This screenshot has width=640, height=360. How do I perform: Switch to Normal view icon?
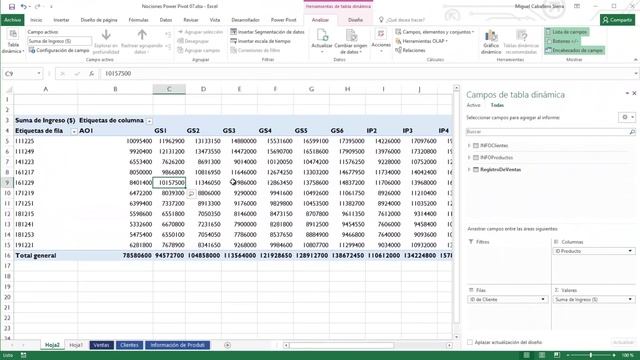tap(527, 356)
